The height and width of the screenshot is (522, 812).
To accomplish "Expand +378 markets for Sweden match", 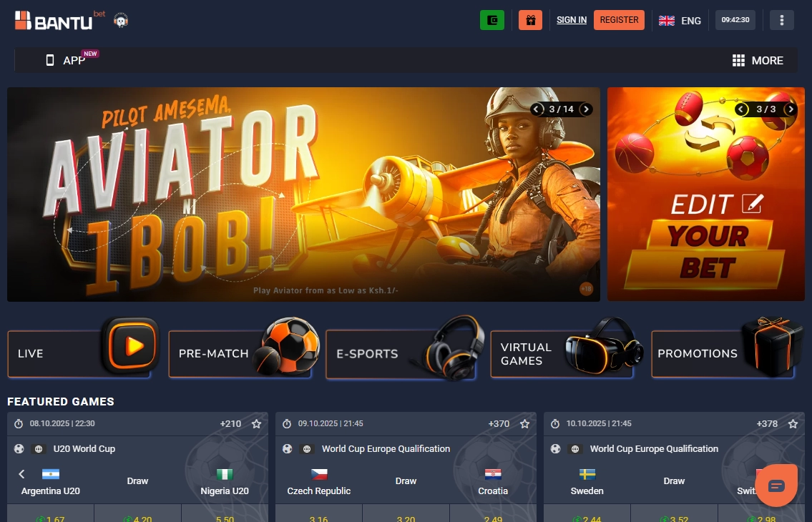I will click(x=767, y=423).
